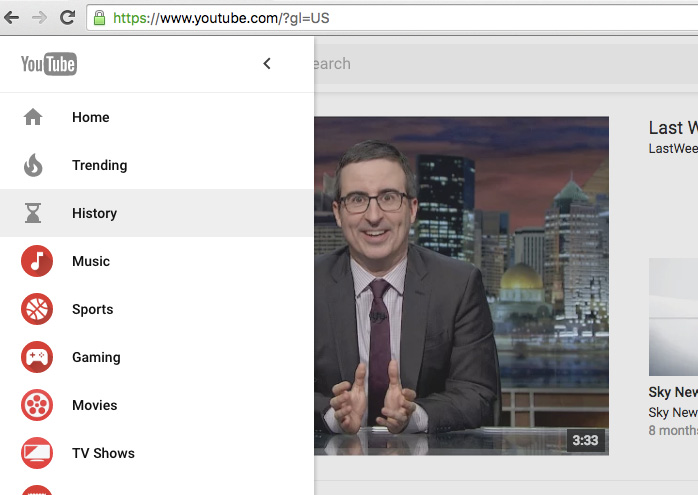
Task: Select the History menu entry
Action: 94,213
